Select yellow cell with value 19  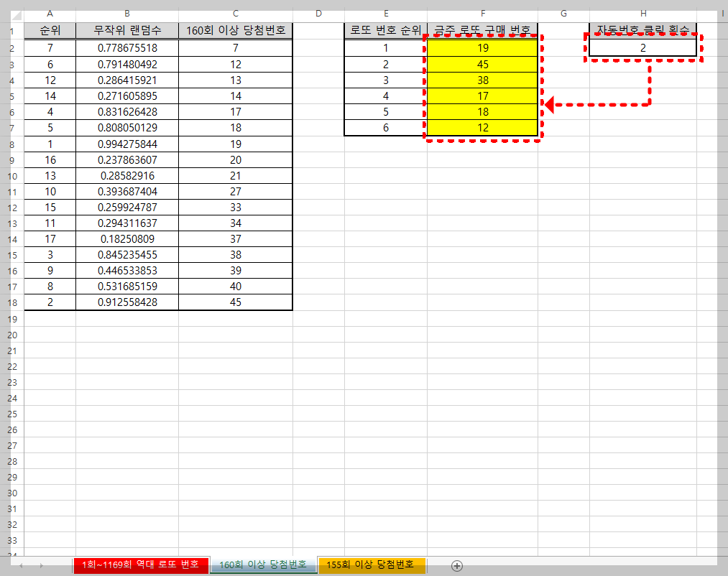pyautogui.click(x=483, y=48)
